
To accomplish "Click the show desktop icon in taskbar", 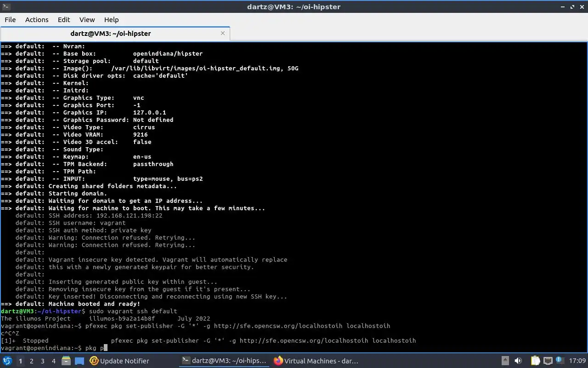I will (x=79, y=361).
